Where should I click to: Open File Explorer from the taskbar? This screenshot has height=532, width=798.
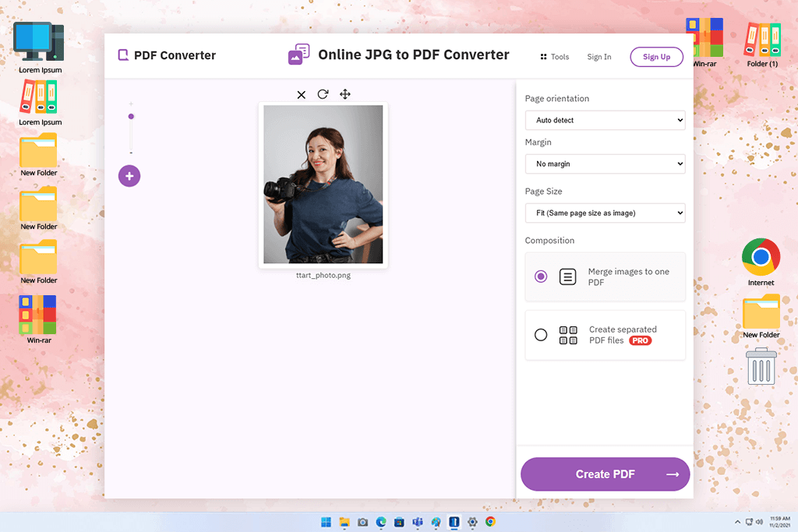tap(344, 522)
